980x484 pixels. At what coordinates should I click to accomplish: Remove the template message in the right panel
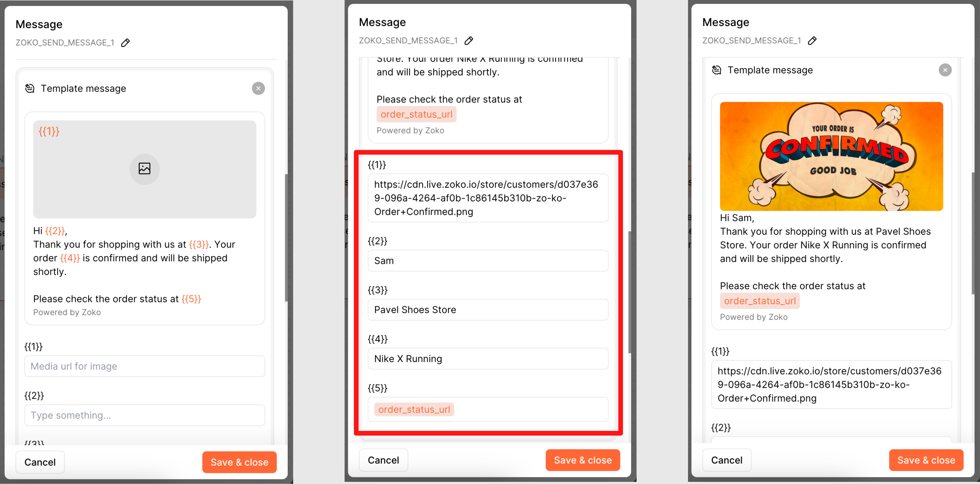pos(945,70)
